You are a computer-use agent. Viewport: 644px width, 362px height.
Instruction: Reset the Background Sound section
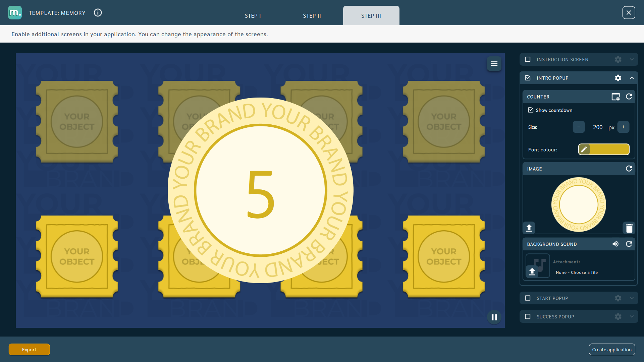[629, 244]
